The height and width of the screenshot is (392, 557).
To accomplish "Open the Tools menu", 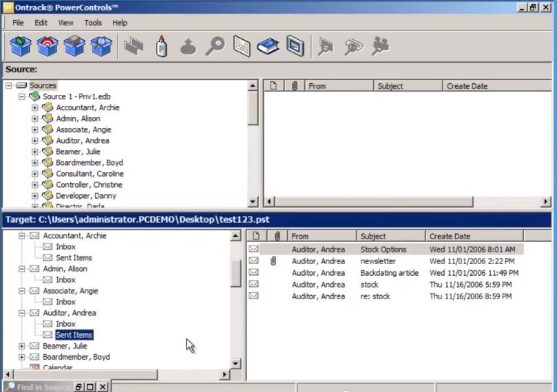I will click(93, 23).
